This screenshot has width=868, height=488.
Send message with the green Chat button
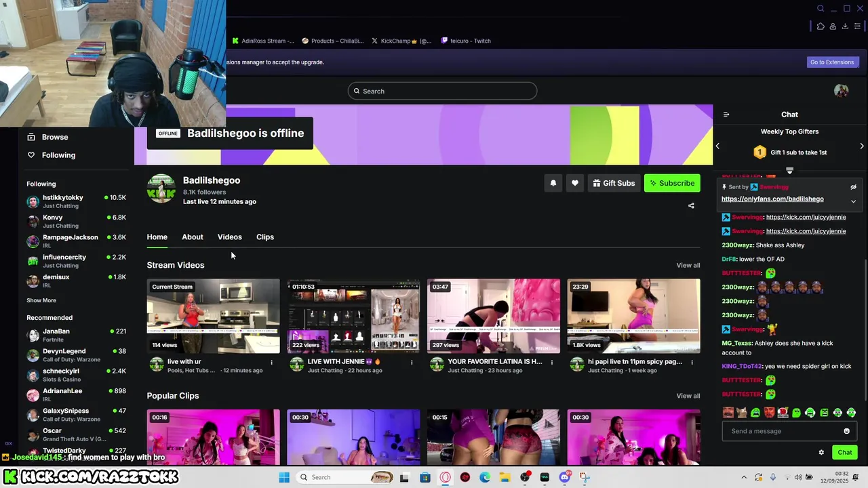[845, 452]
